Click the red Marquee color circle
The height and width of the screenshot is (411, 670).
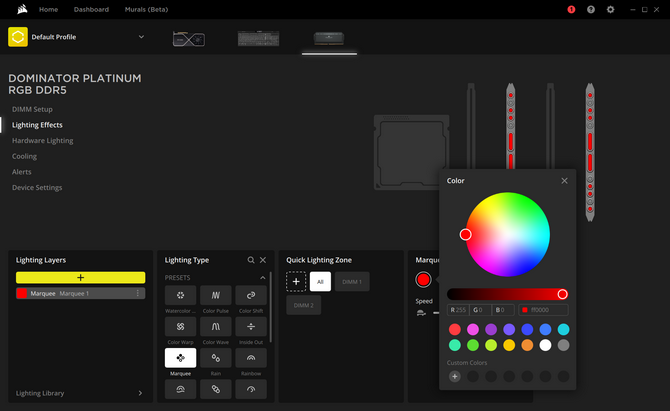[x=423, y=280]
